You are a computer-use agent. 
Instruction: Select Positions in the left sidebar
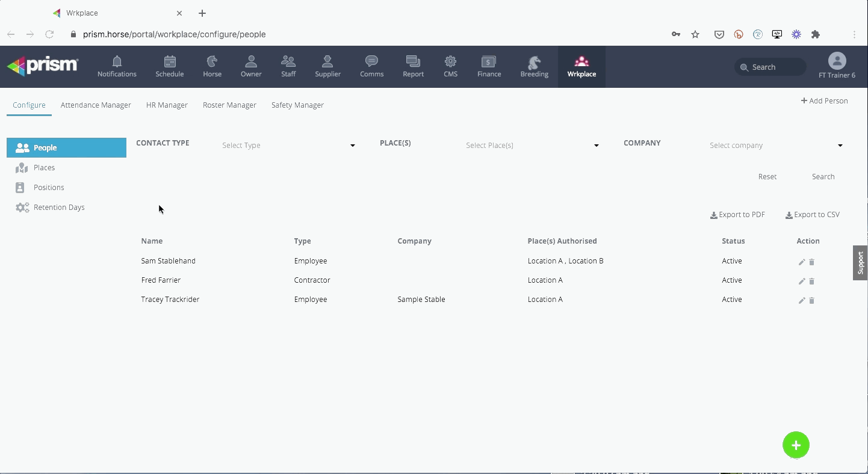click(x=49, y=188)
